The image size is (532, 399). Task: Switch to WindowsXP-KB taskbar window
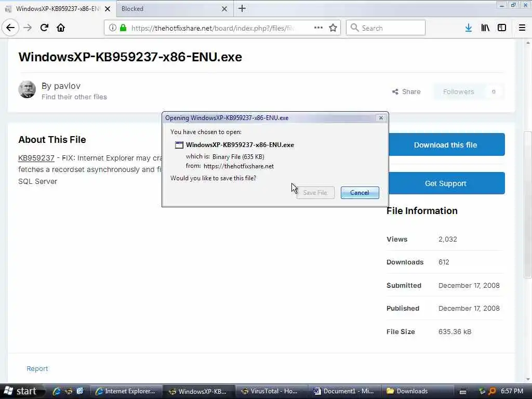click(x=198, y=391)
